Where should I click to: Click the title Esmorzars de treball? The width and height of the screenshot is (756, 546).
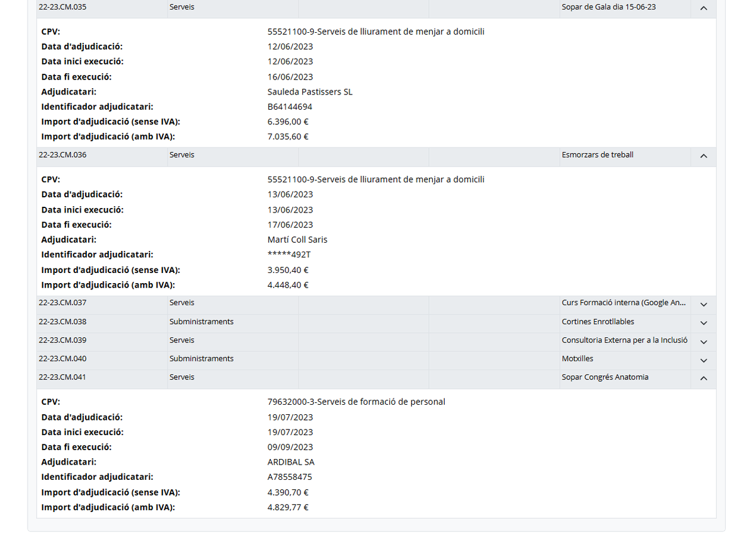tap(597, 154)
